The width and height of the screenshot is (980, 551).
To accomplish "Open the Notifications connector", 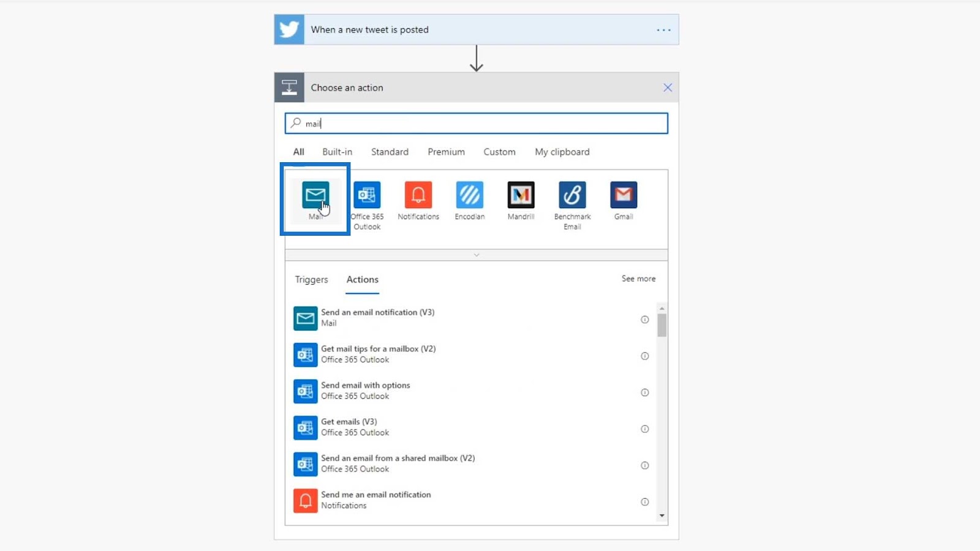I will [x=418, y=195].
